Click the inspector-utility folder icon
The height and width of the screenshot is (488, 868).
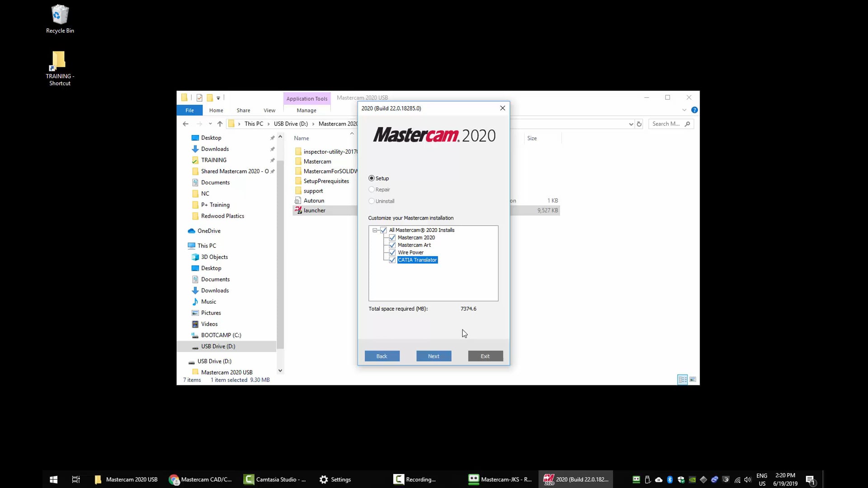click(298, 151)
